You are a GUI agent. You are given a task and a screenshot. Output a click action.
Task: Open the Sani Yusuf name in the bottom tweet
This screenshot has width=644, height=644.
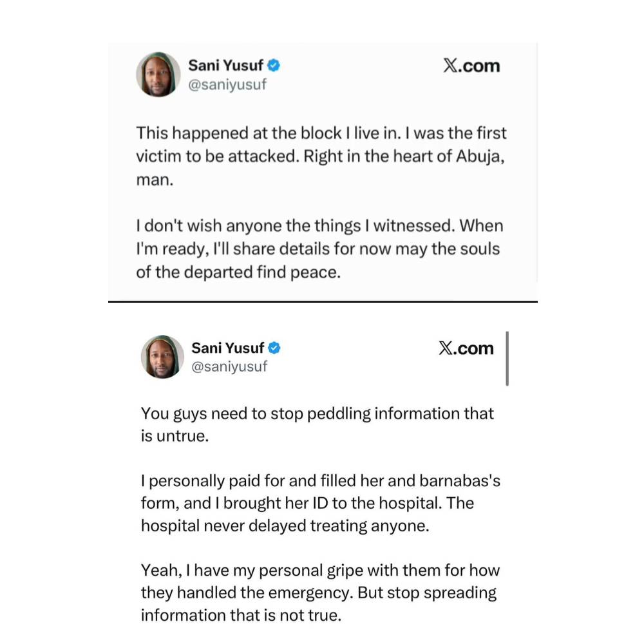point(227,348)
